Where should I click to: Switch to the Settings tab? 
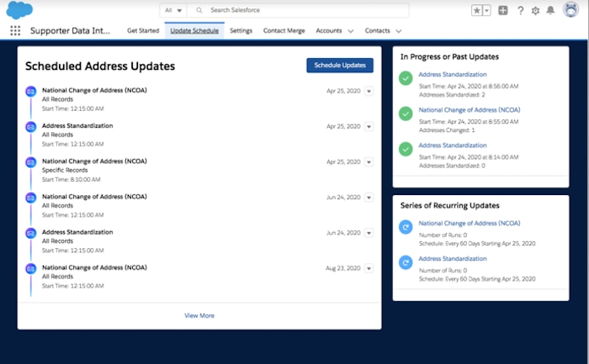tap(241, 31)
